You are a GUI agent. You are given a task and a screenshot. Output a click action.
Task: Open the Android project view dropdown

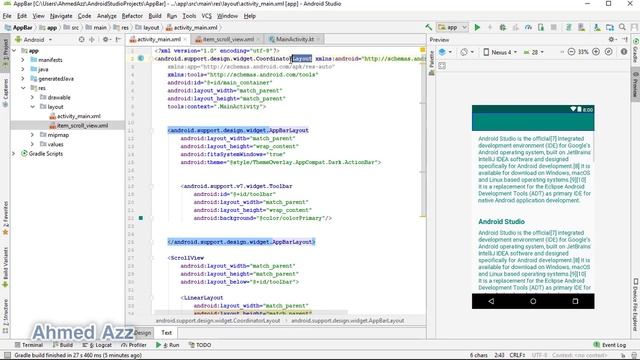click(x=33, y=40)
